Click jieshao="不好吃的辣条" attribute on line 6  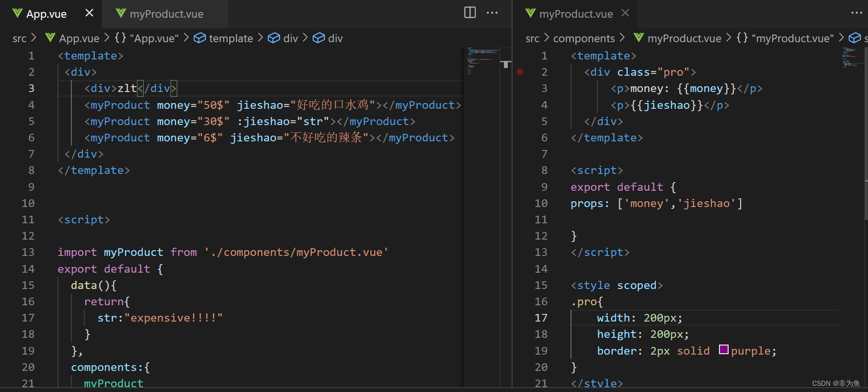[x=299, y=138]
